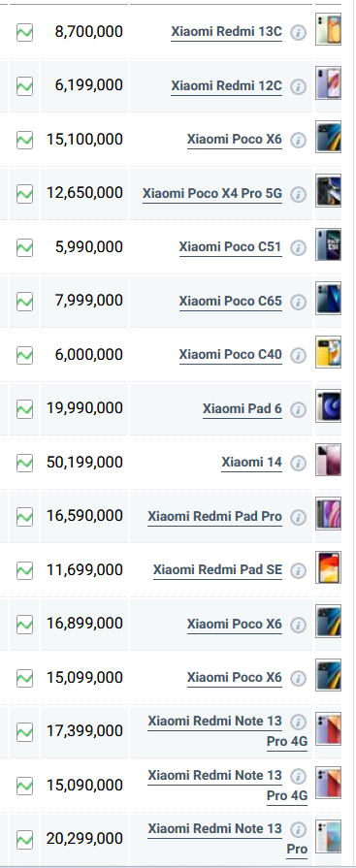The width and height of the screenshot is (356, 868).
Task: Open Xiaomi Poco X6 link priced 16,899,000
Action: click(235, 624)
